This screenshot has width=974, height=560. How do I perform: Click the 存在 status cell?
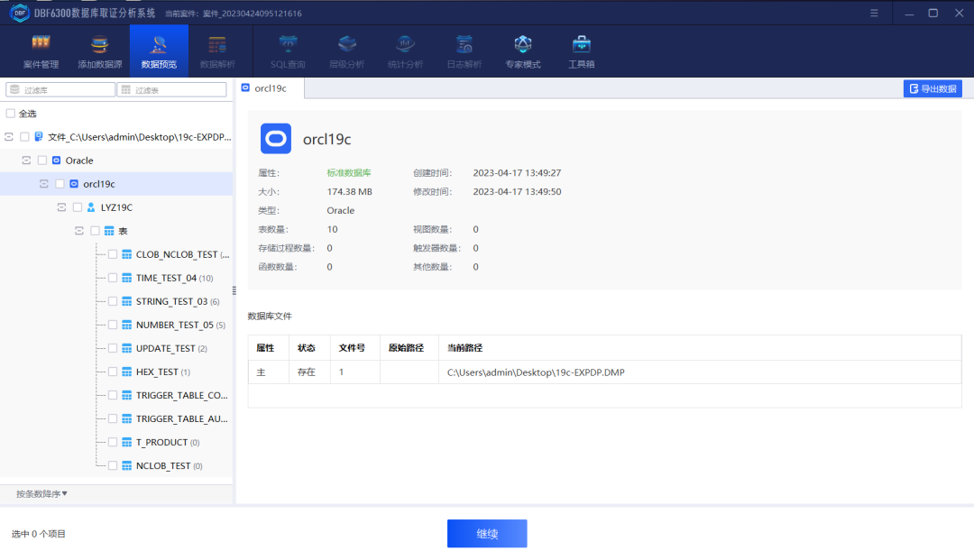[x=309, y=372]
